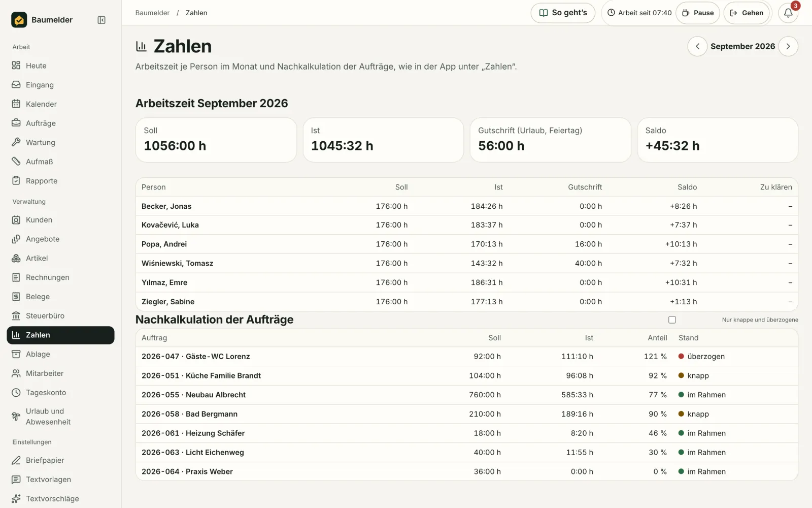812x508 pixels.
Task: Open Ablage via its archive icon
Action: (x=16, y=354)
